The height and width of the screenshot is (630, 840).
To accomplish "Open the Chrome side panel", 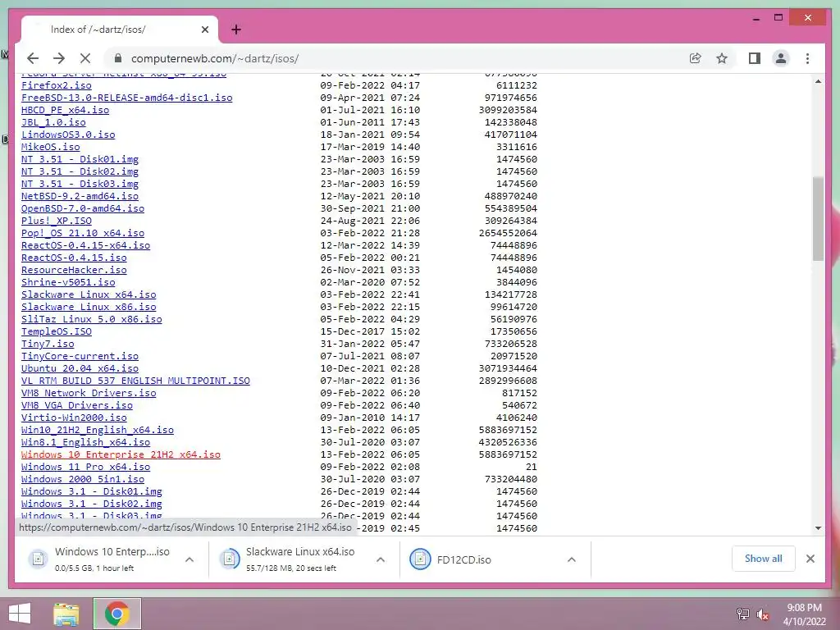I will 755,58.
